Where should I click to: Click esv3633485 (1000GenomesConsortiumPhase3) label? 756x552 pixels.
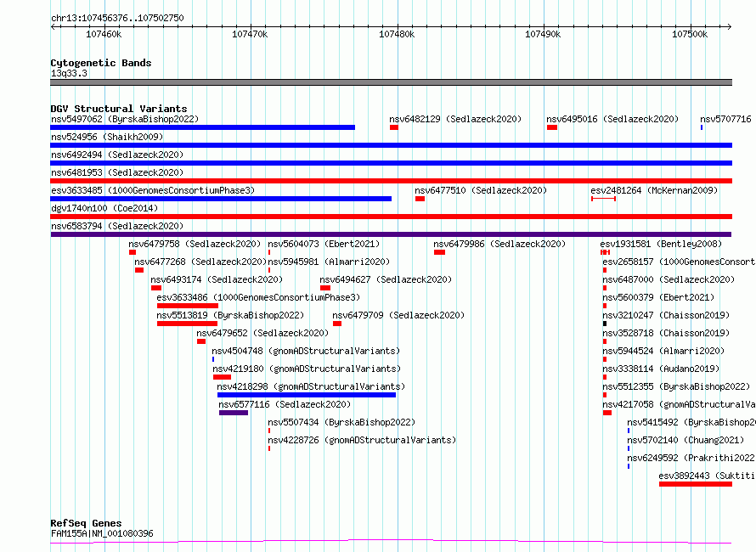coord(153,190)
